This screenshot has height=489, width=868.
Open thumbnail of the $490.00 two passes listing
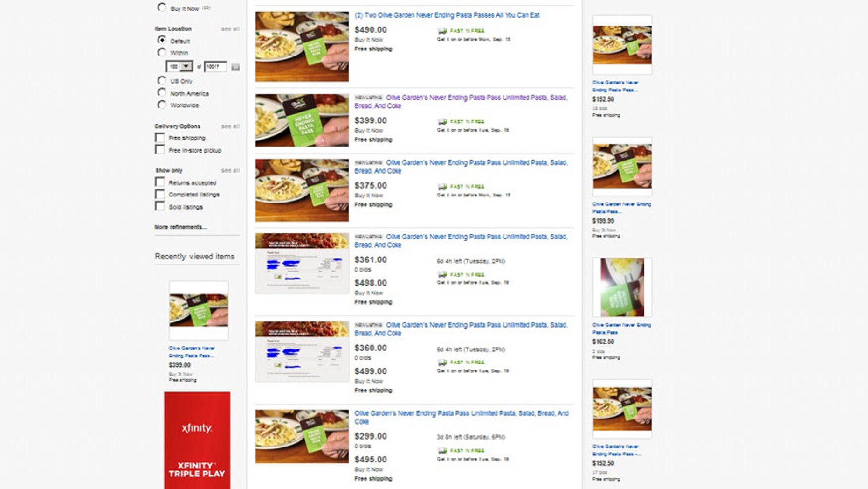pyautogui.click(x=302, y=46)
